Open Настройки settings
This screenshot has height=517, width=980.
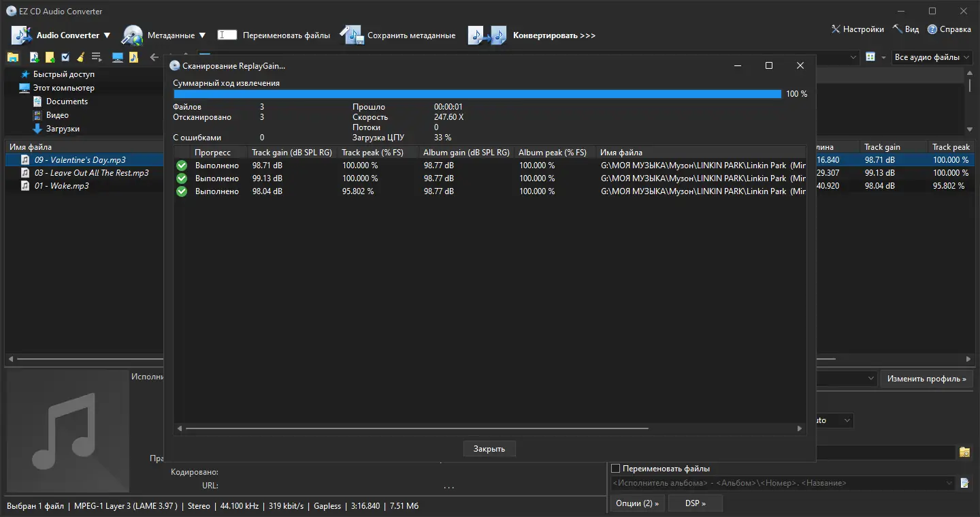(857, 29)
